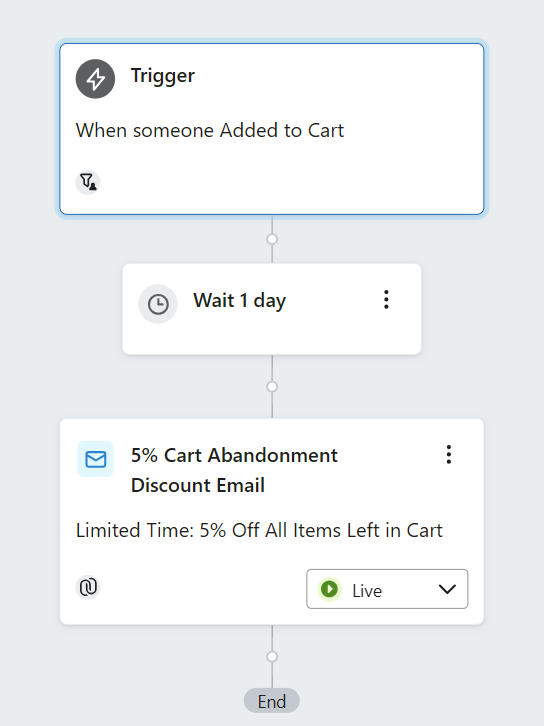Click the "5% Cart Abandonment Discount Email" title
The height and width of the screenshot is (726, 544).
coord(234,470)
